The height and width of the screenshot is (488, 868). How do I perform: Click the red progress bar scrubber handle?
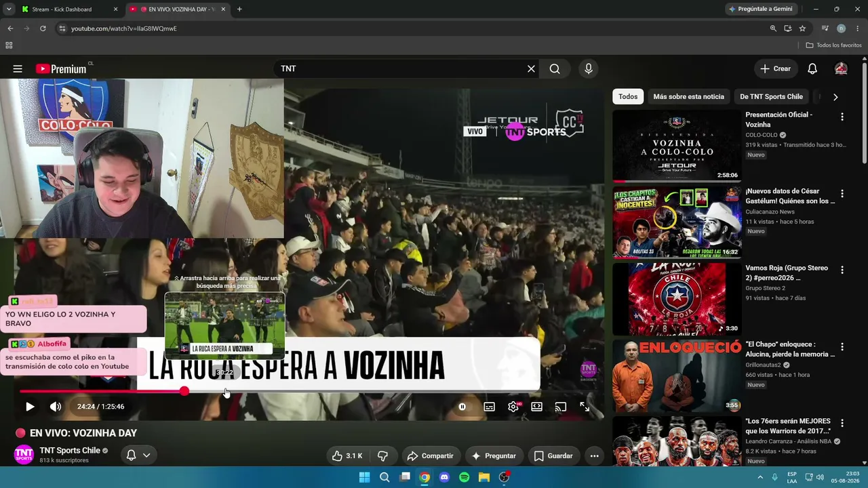point(184,391)
